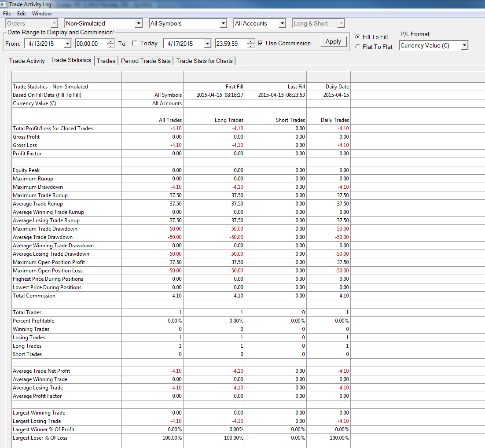Viewport: 485px width, 448px height.
Task: Click the Maximum Drawdown row label
Action: click(x=38, y=187)
